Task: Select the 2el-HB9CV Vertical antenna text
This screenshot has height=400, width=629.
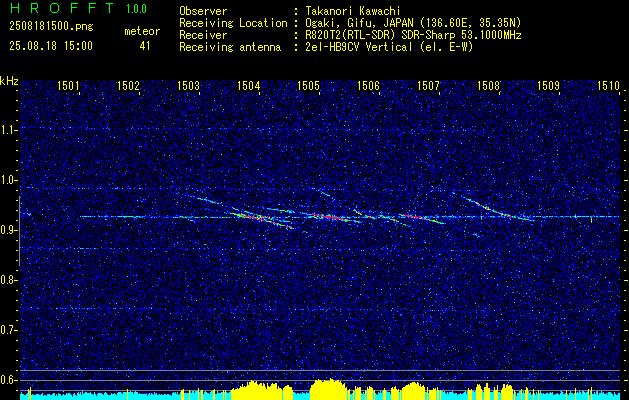Action: coord(389,47)
